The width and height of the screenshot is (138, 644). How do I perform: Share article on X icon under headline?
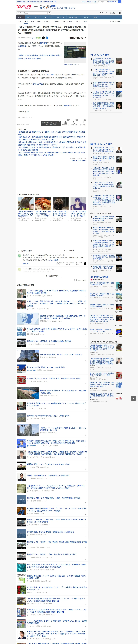pyautogui.click(x=43, y=38)
